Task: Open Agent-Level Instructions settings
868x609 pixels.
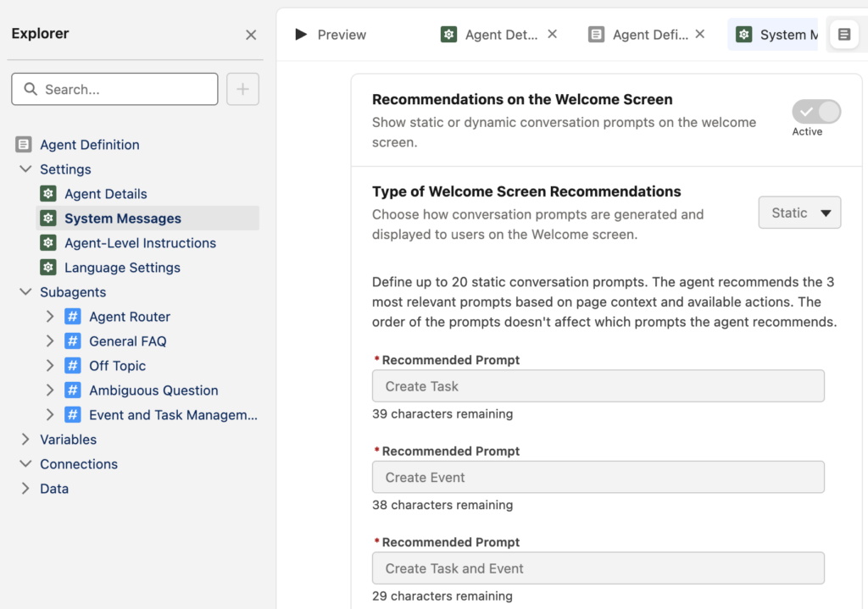Action: tap(140, 243)
